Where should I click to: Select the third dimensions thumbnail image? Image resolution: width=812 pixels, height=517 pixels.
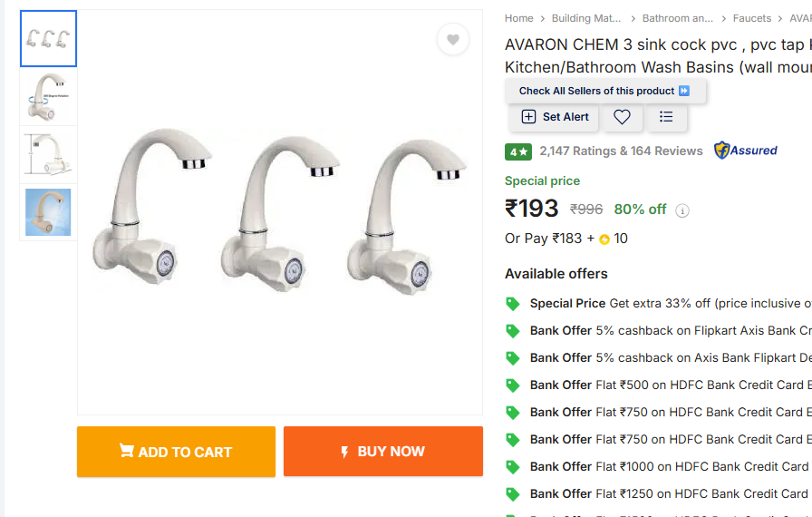point(48,154)
